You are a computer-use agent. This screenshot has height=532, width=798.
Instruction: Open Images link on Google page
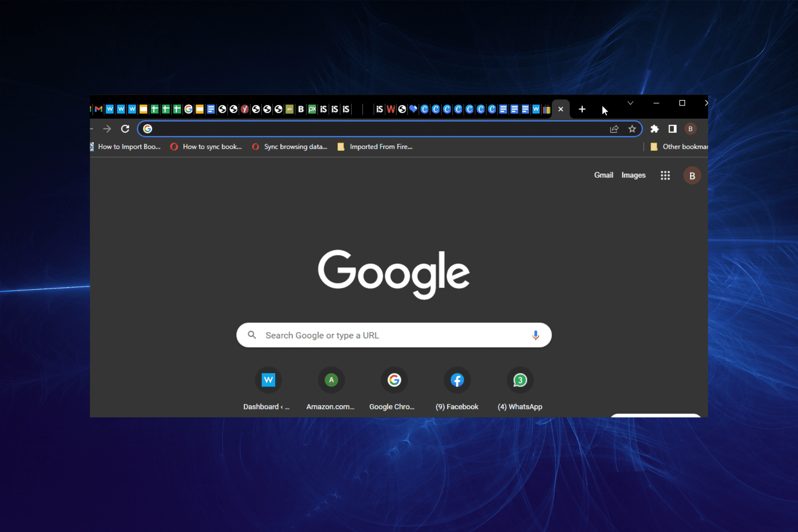tap(633, 175)
